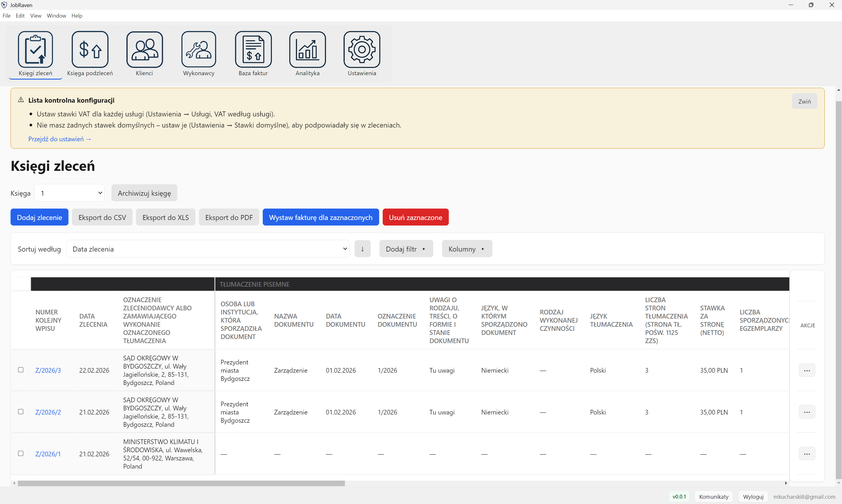Toggle sort direction arrow button
The width and height of the screenshot is (842, 504).
362,249
